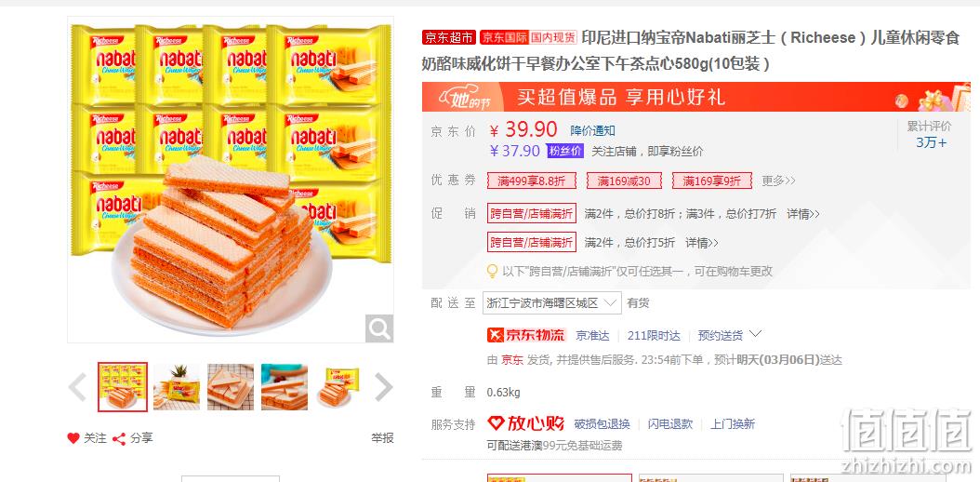Show previous thumbnails with left arrow
The image size is (980, 482).
click(x=77, y=388)
